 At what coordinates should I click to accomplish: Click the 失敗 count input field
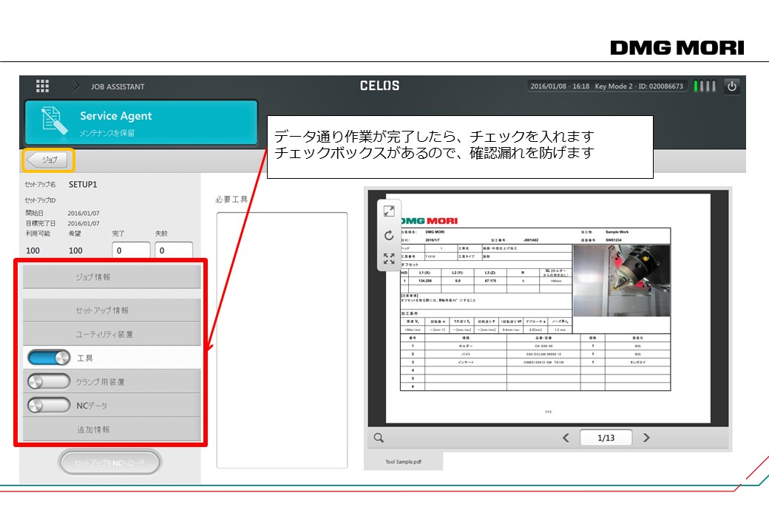174,250
